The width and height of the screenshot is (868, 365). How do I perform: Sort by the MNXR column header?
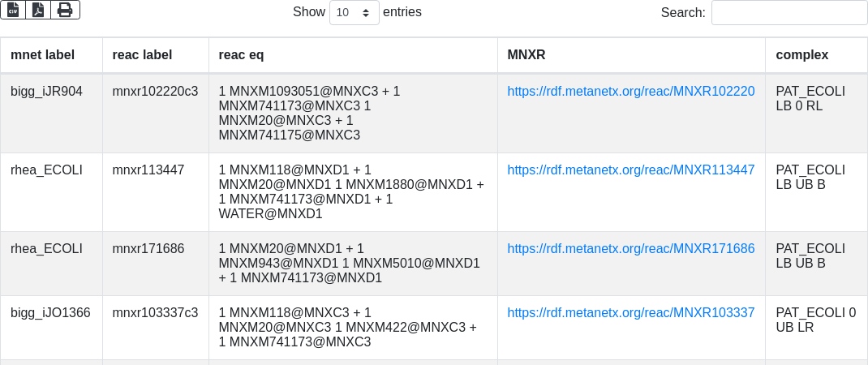526,55
